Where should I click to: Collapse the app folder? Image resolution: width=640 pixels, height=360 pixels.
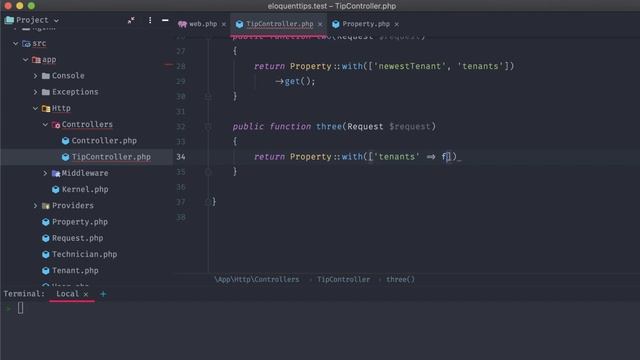[x=25, y=60]
